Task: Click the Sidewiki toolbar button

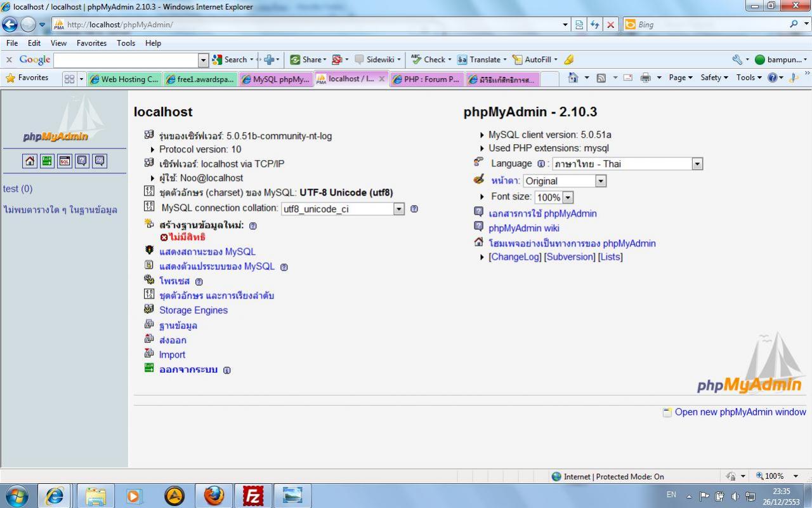Action: 377,60
